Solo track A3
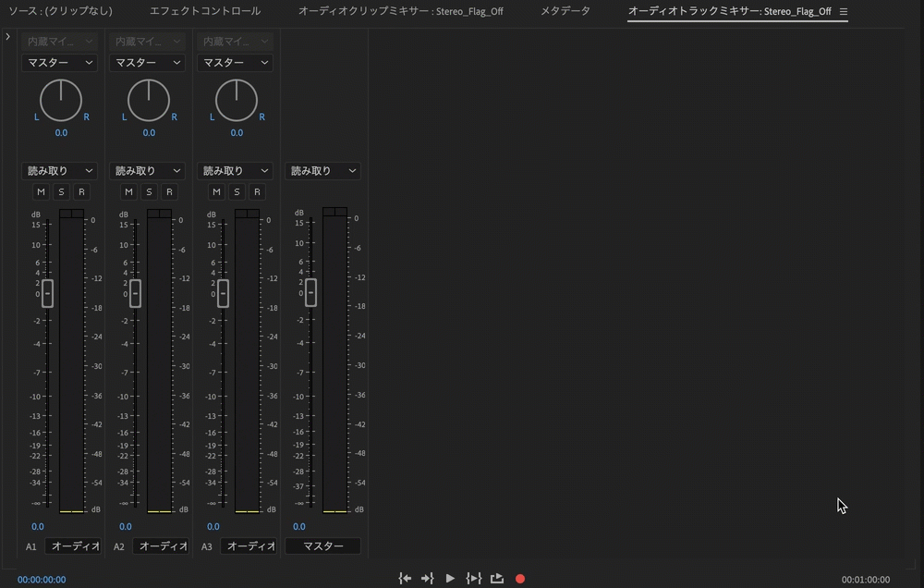Screen dimensions: 924x588 (237, 191)
